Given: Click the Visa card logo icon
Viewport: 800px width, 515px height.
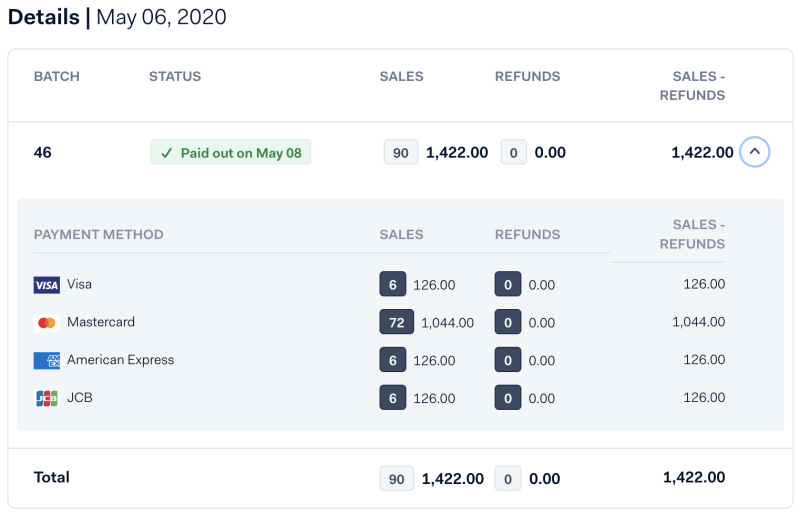Looking at the screenshot, I should tap(46, 285).
